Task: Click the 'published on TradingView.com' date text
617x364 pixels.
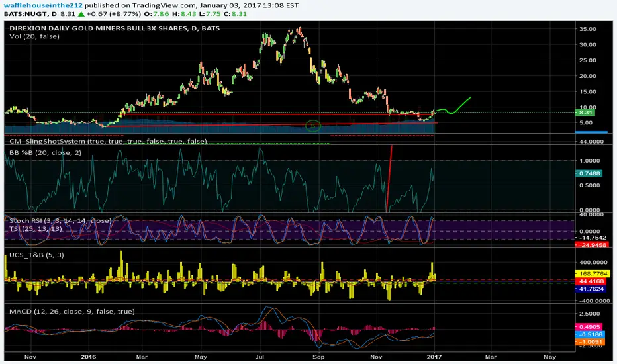Action: (x=191, y=5)
